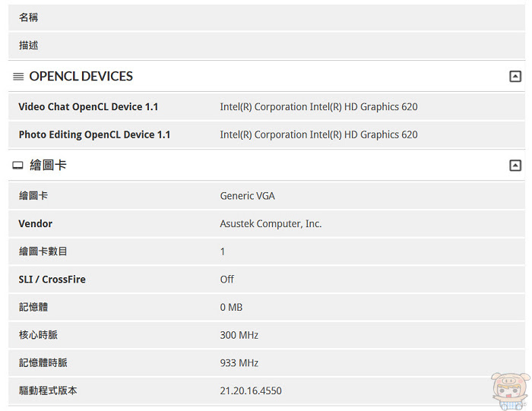Collapse the 繪圖卡 section
The height and width of the screenshot is (411, 532).
tap(515, 165)
